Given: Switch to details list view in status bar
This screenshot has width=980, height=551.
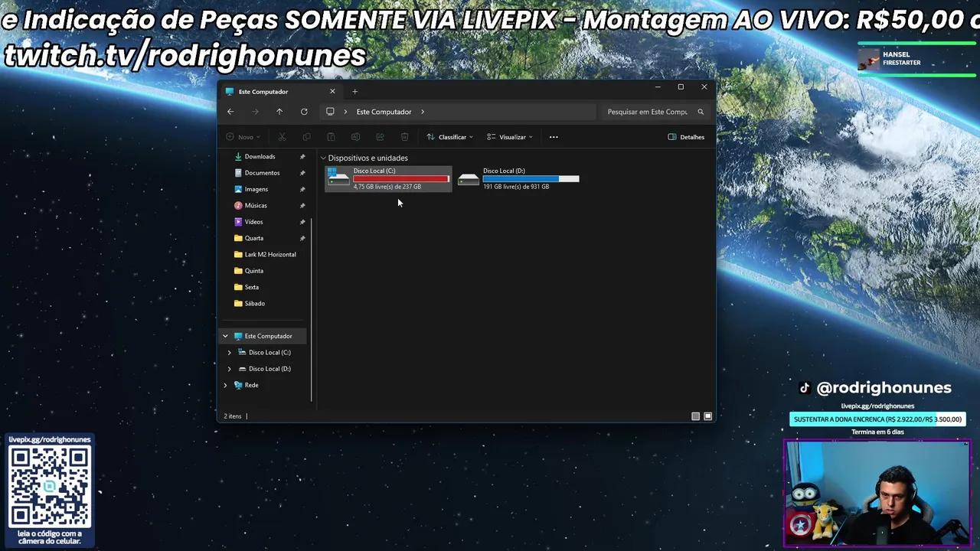Looking at the screenshot, I should pyautogui.click(x=695, y=416).
